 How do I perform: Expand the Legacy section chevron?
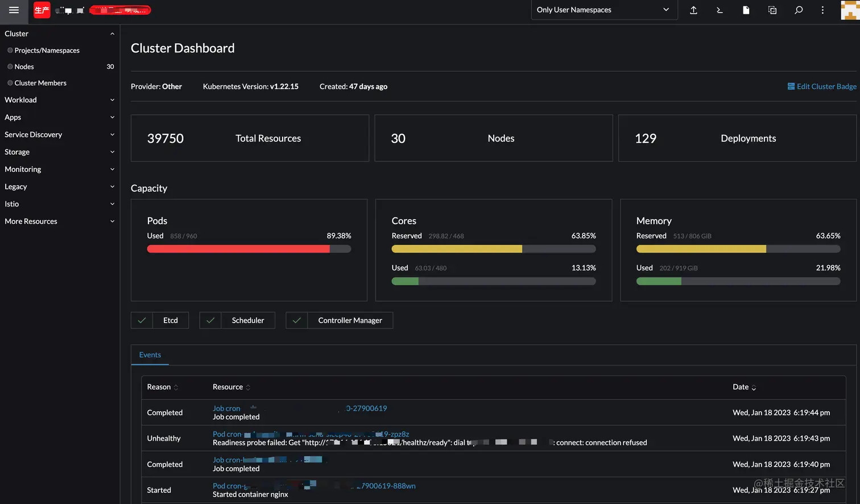(112, 187)
